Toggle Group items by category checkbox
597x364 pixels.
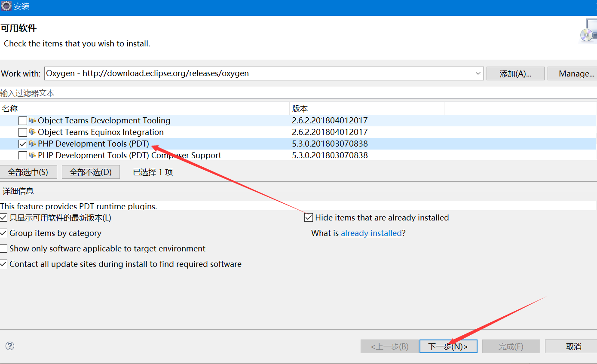point(3,233)
